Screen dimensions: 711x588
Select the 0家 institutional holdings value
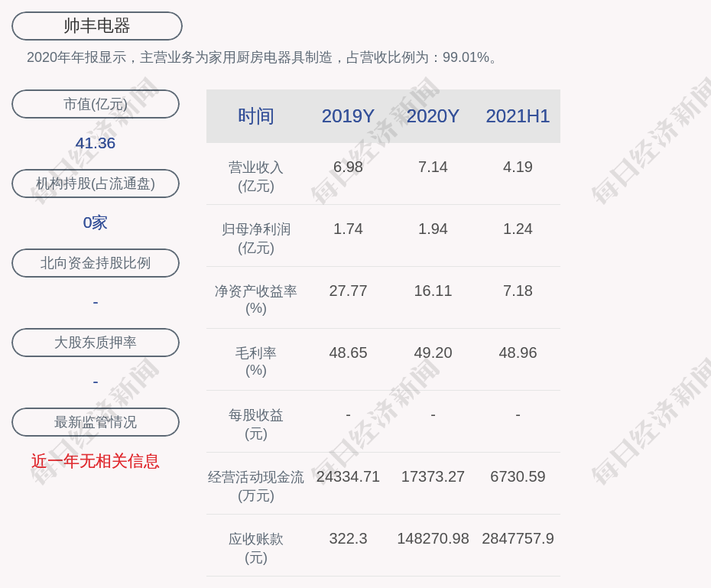pyautogui.click(x=96, y=223)
